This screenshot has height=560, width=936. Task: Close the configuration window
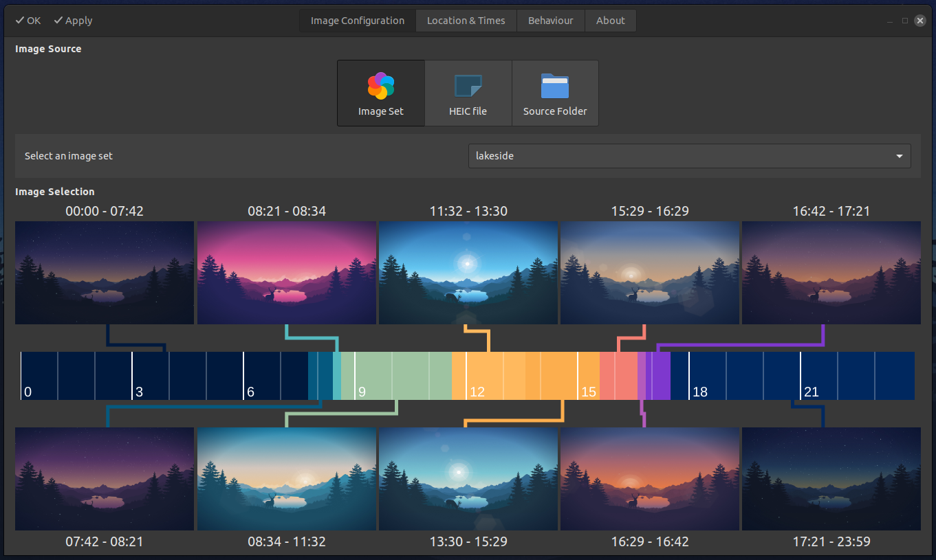[920, 21]
